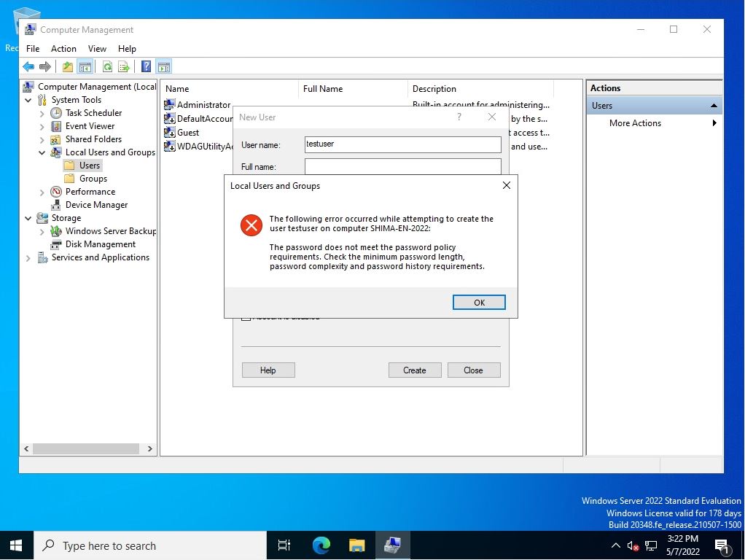Click the User name input field
Viewport: 745px width, 560px height.
pyautogui.click(x=403, y=144)
